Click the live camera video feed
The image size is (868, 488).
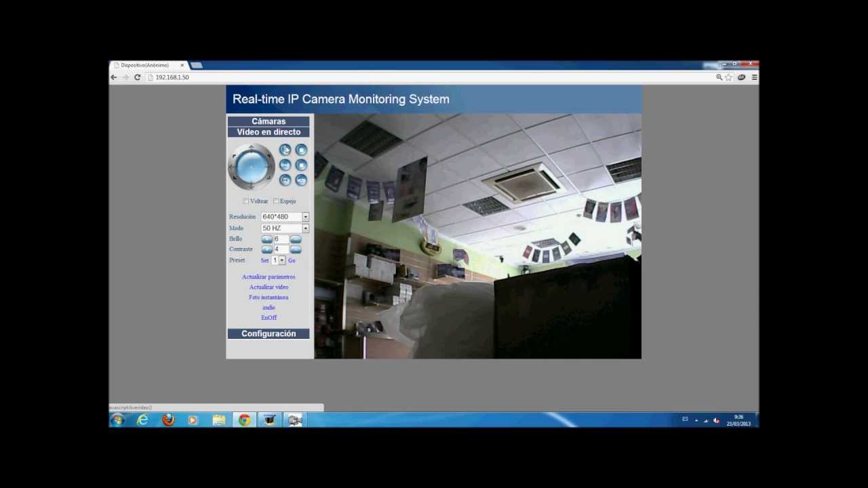pyautogui.click(x=477, y=236)
